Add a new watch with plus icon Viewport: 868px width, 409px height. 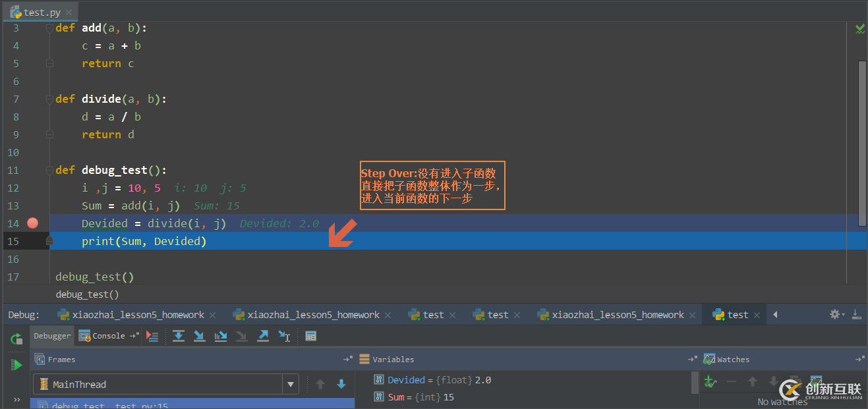(709, 381)
